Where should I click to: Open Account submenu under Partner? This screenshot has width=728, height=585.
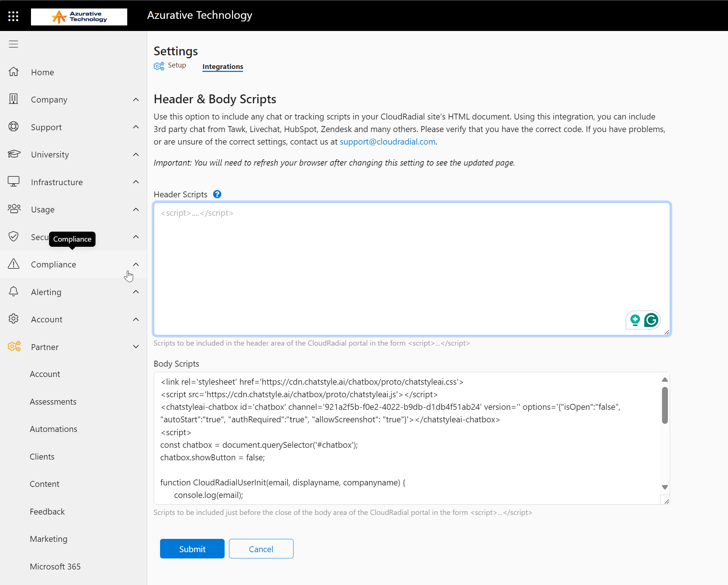(x=45, y=374)
